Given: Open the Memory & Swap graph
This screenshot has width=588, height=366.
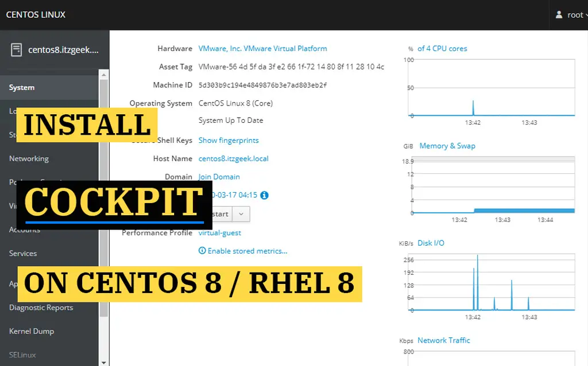Looking at the screenshot, I should click(447, 146).
